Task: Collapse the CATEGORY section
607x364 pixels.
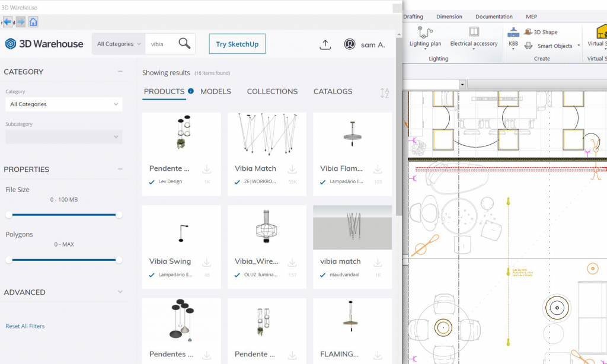Action: (x=120, y=72)
